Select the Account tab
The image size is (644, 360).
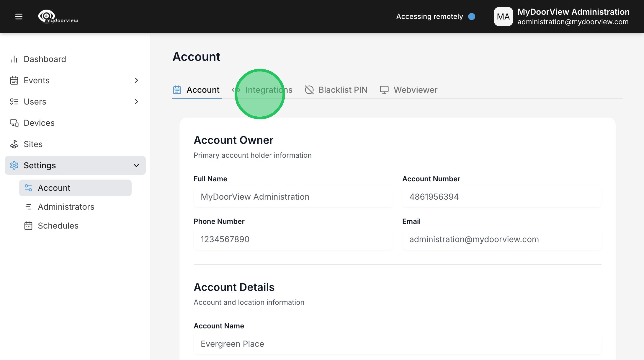click(197, 90)
